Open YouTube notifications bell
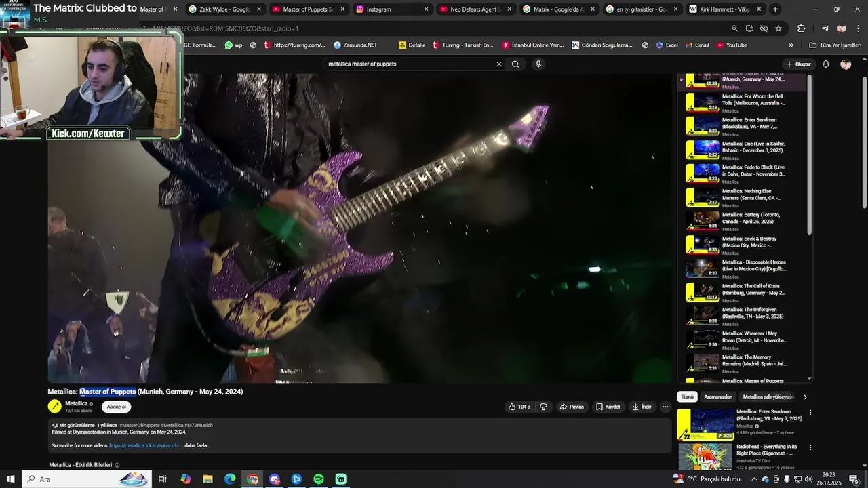The height and width of the screenshot is (488, 868). pyautogui.click(x=826, y=64)
